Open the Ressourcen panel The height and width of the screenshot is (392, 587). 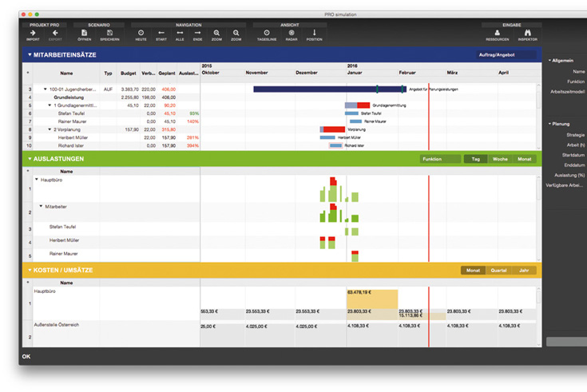497,33
